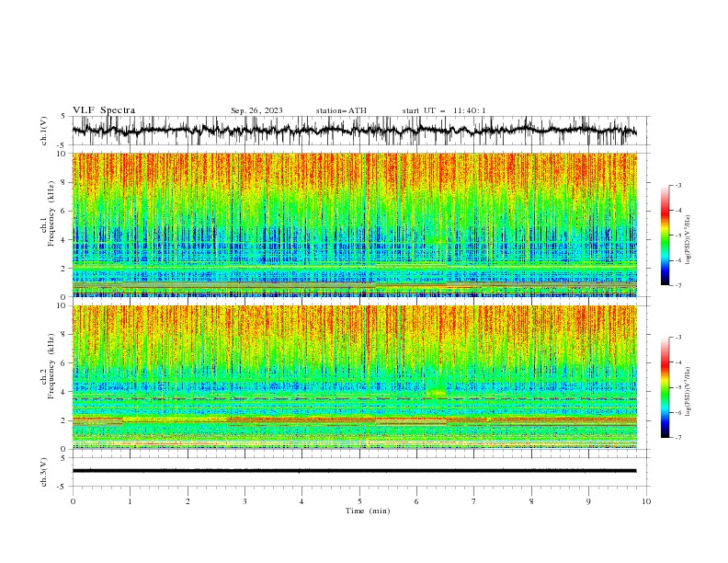This screenshot has width=728, height=563.
Task: Click ch.2 'Frequency (kHz)' axis label
Action: (x=51, y=366)
